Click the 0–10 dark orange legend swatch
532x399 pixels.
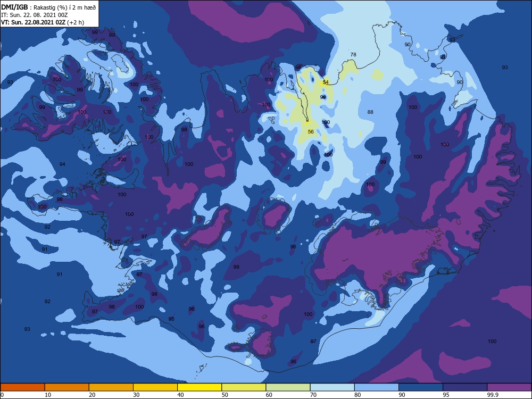(22, 387)
